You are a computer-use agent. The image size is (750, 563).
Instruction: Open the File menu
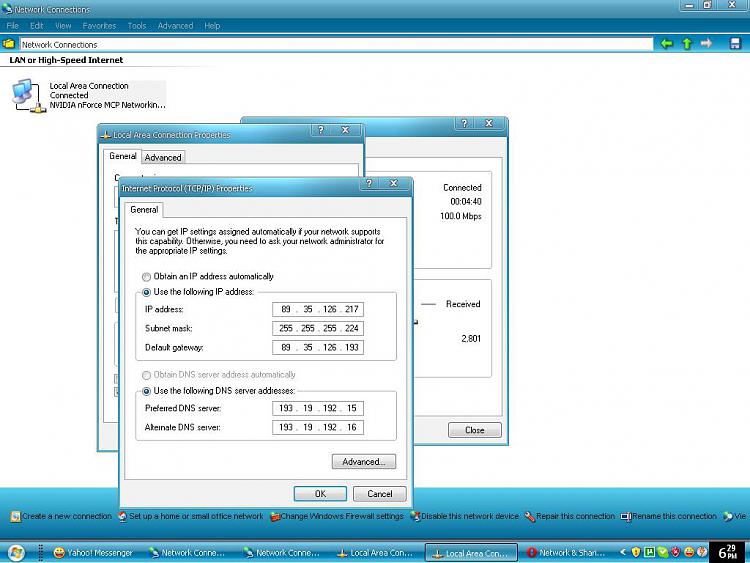(x=12, y=25)
